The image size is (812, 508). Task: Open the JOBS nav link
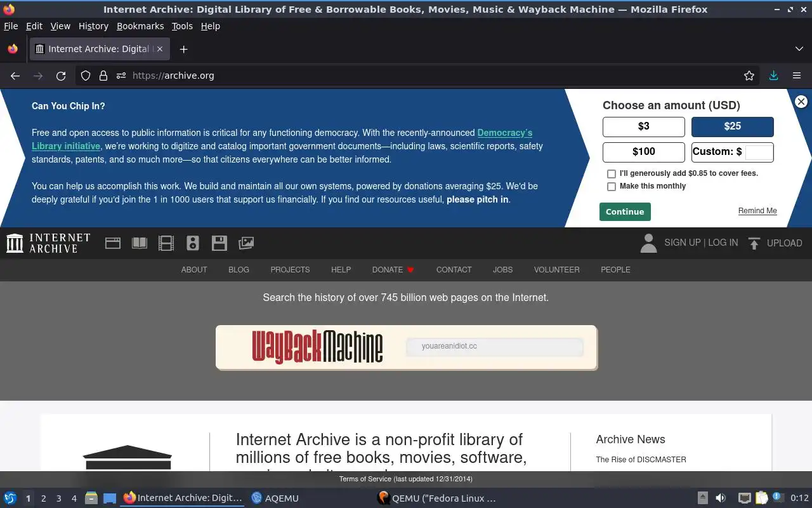(503, 270)
